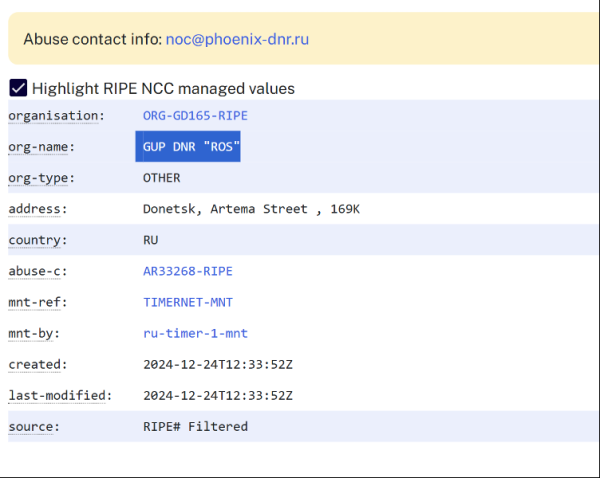The image size is (600, 478).
Task: Click the timestamp in the created row
Action: (218, 364)
